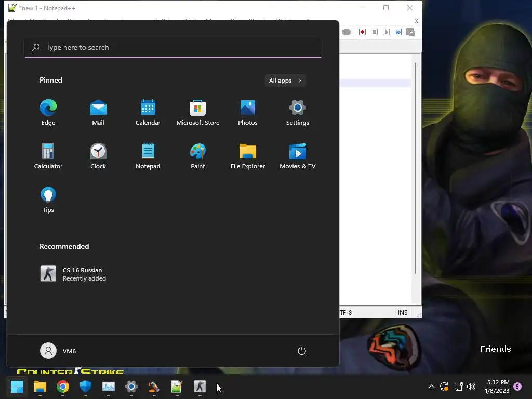
Task: Open the volume speaker tray icon
Action: point(471,387)
